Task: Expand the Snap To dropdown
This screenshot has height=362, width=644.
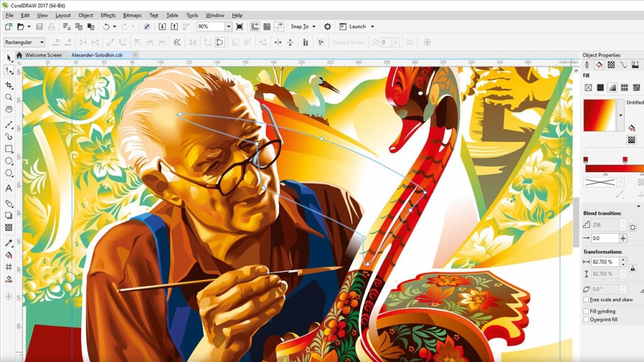Action: [314, 26]
